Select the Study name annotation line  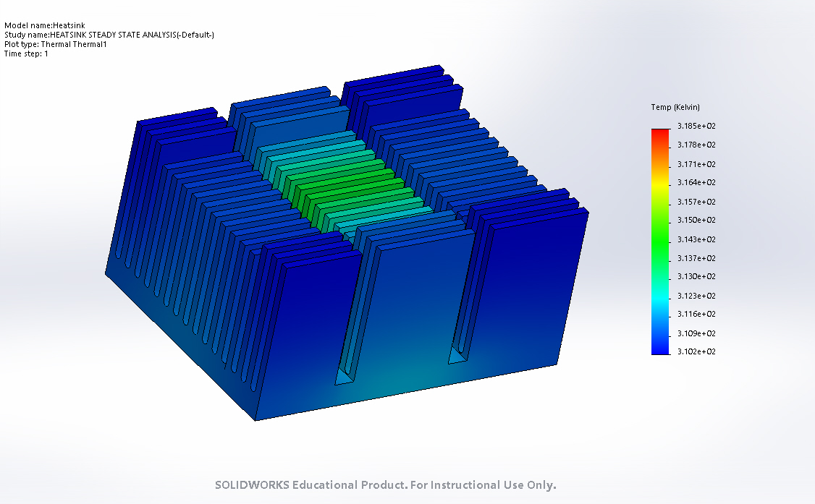pos(109,35)
